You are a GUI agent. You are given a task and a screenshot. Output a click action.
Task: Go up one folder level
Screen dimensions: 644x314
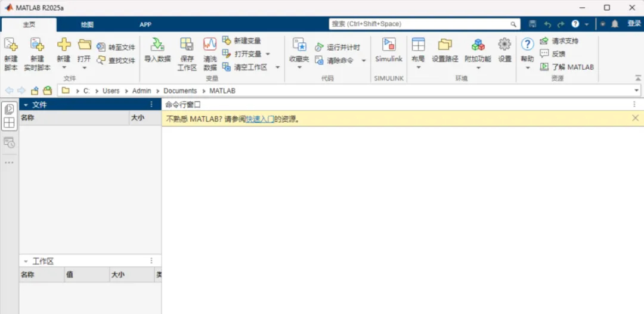point(35,91)
